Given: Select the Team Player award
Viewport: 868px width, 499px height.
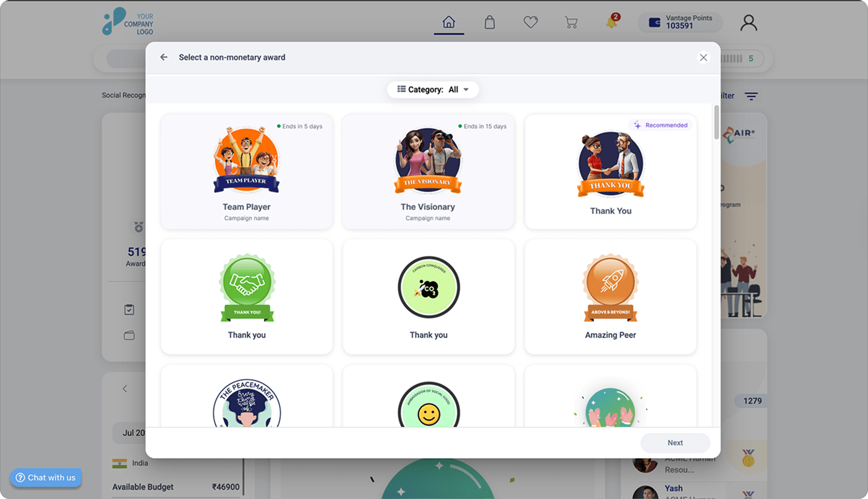Looking at the screenshot, I should 246,171.
